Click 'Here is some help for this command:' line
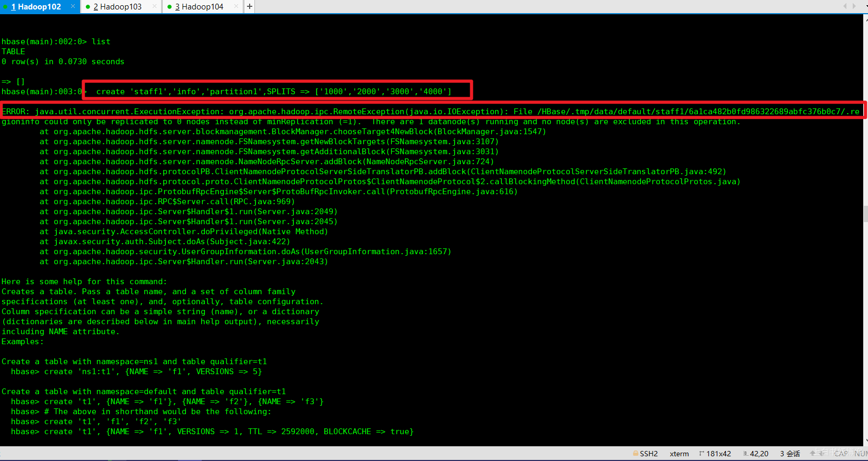 click(84, 282)
